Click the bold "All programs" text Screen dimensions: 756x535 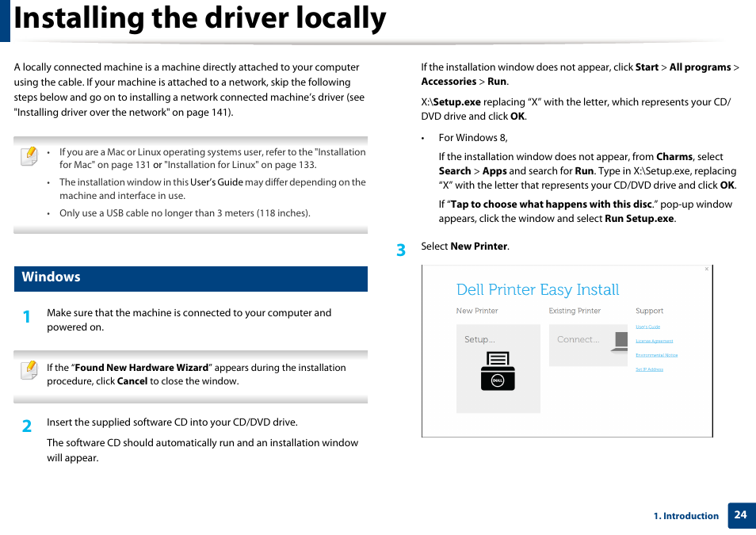pyautogui.click(x=700, y=67)
